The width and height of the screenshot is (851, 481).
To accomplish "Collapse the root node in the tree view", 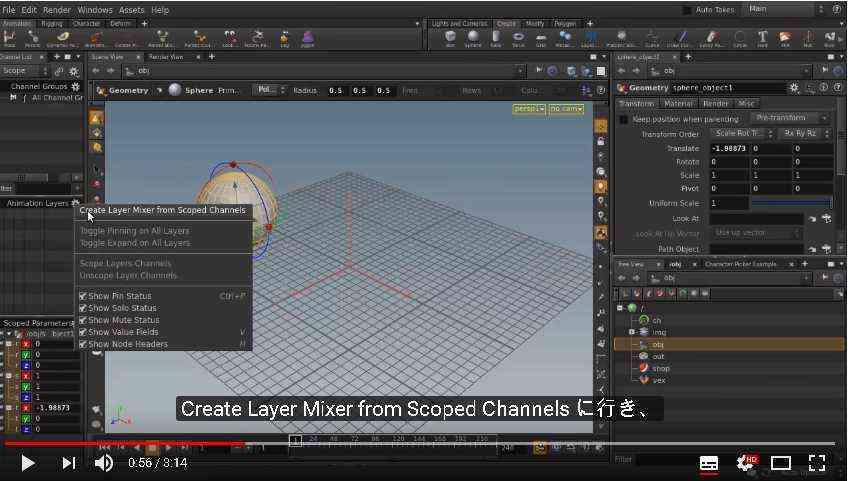I will coord(620,308).
